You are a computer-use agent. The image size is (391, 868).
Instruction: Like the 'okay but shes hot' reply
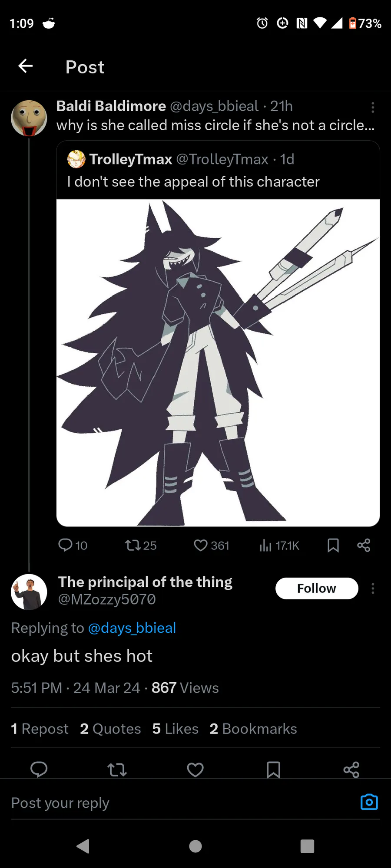pos(195,769)
